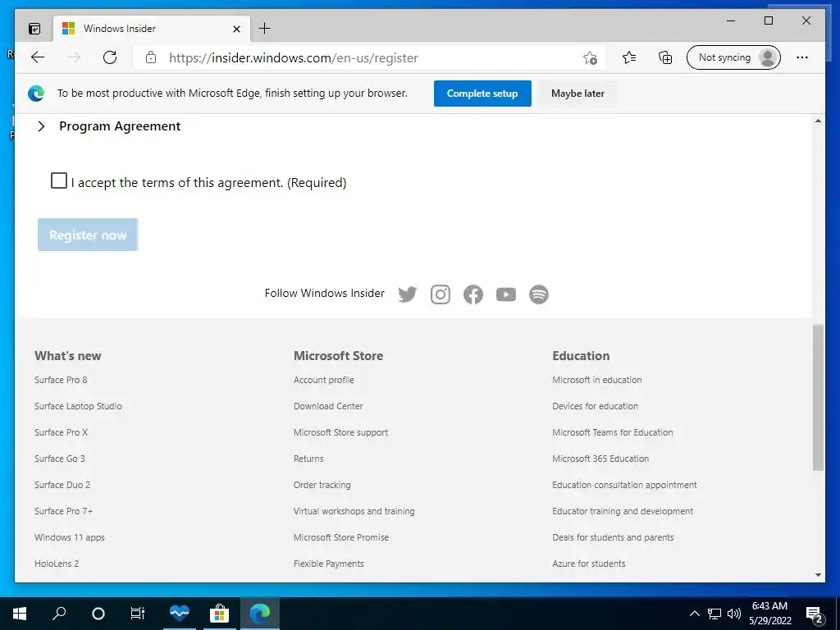Open the Surface Go 3 link
Screen dimensions: 840x630
59,459
